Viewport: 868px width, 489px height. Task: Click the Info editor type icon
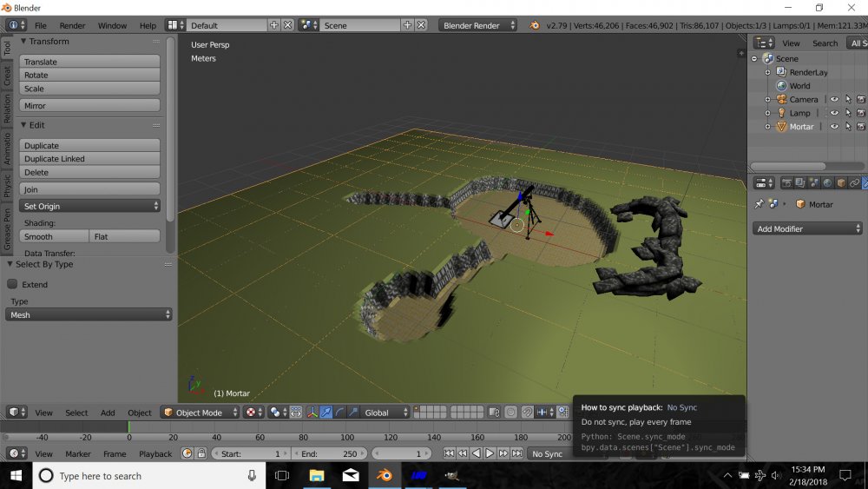16,25
